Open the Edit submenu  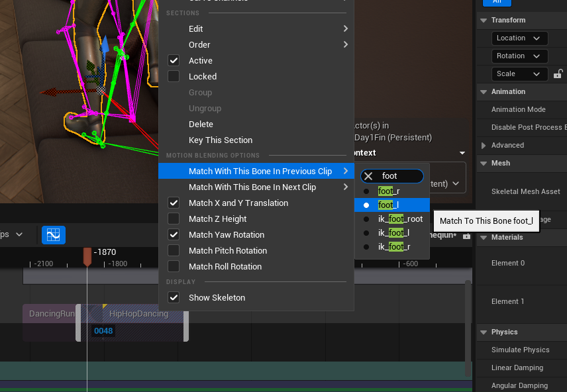[256, 28]
